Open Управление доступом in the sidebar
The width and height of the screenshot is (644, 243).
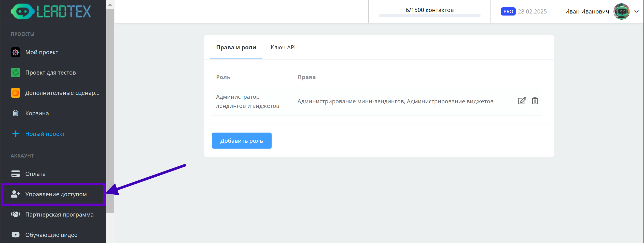coord(56,194)
